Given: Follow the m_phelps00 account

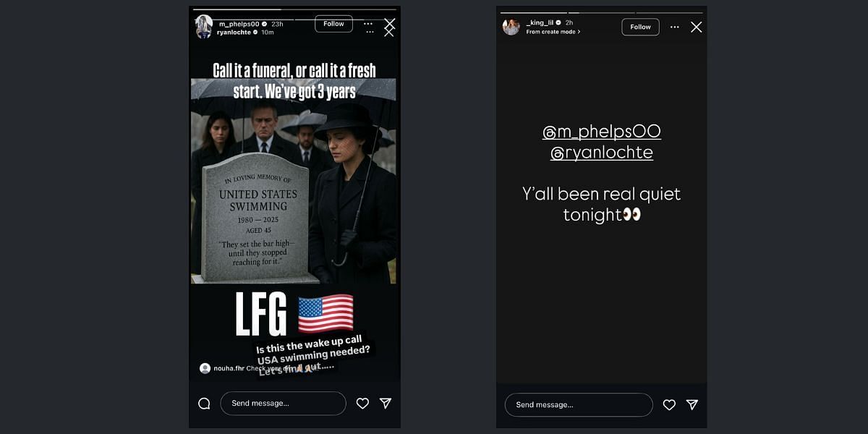Looking at the screenshot, I should pos(333,24).
